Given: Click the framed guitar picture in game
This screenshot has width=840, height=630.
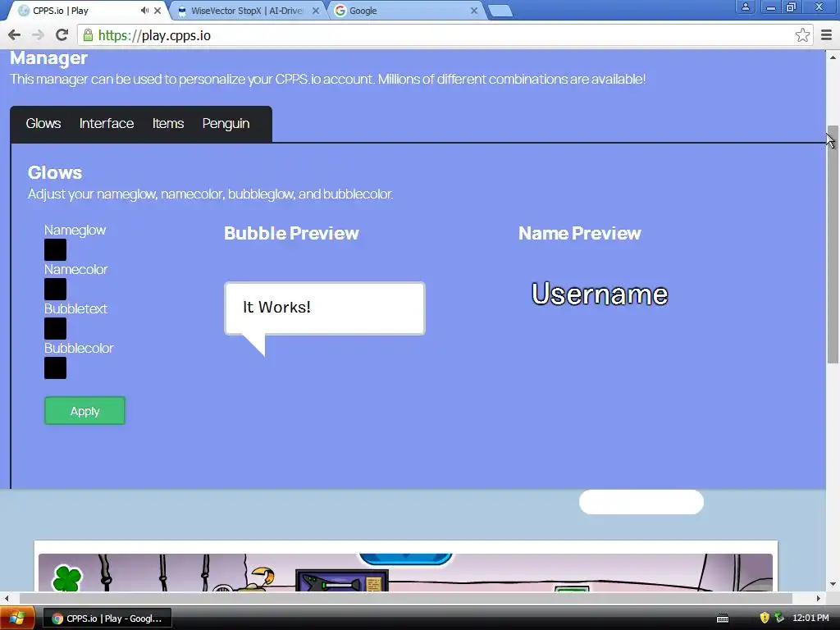Looking at the screenshot, I should [x=342, y=582].
